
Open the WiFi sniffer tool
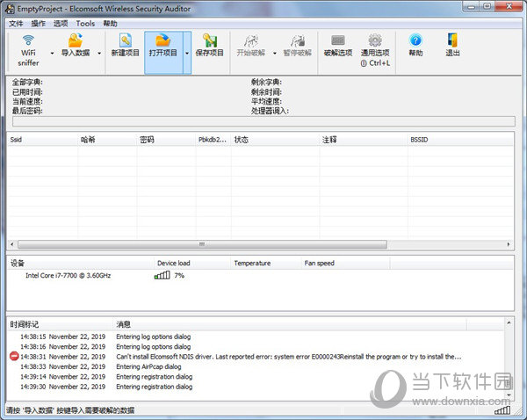(x=28, y=51)
